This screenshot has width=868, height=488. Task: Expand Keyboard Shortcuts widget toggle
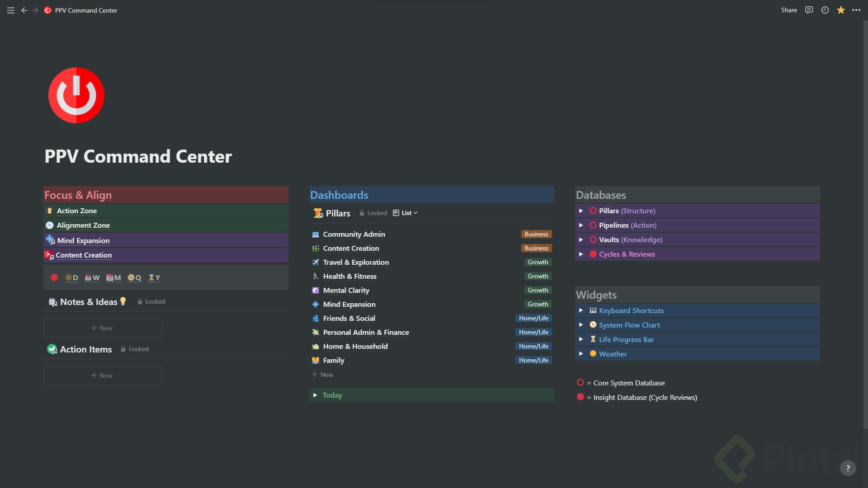(581, 310)
